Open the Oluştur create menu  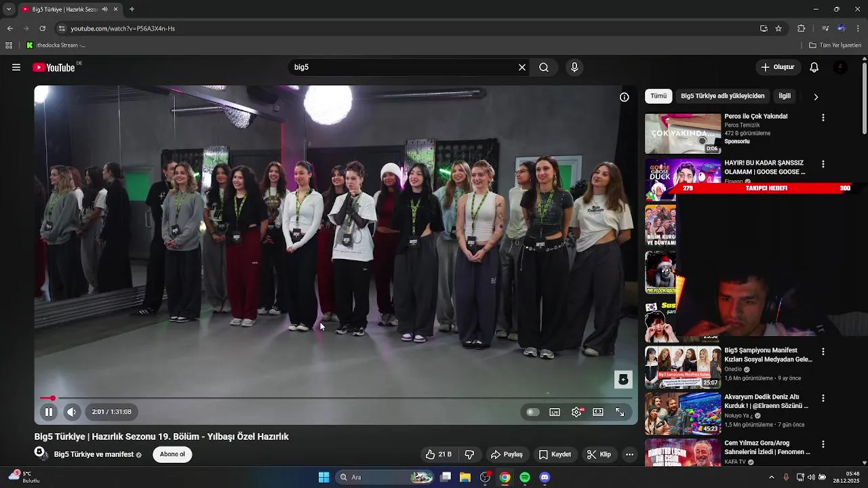pyautogui.click(x=778, y=67)
